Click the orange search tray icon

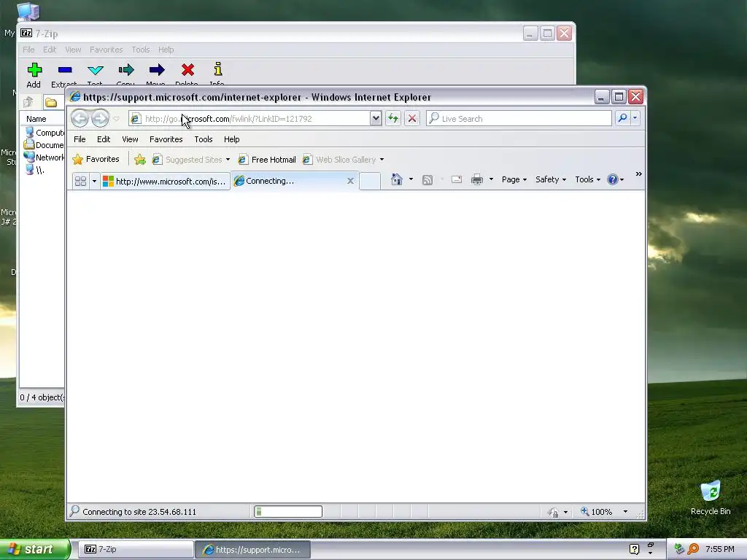[x=693, y=549]
